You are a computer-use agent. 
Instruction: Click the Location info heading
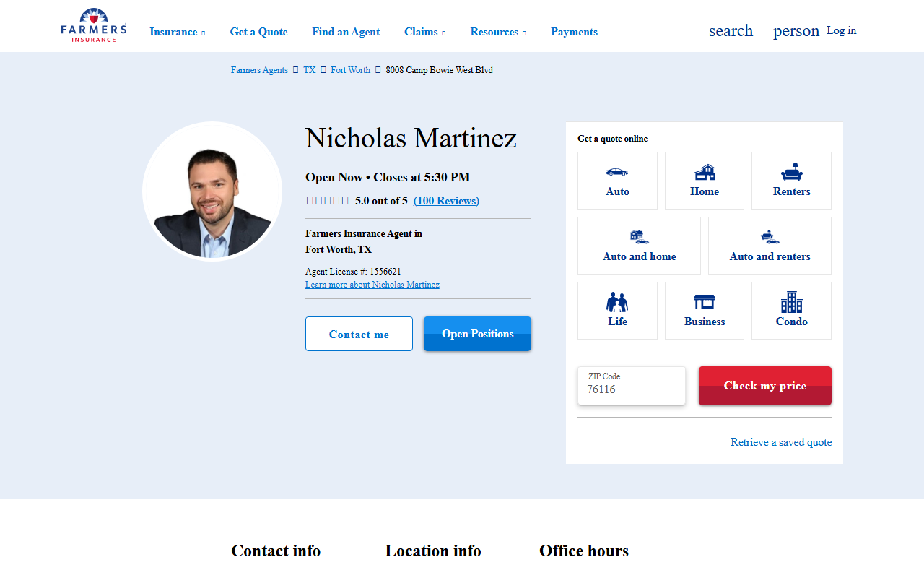(433, 551)
